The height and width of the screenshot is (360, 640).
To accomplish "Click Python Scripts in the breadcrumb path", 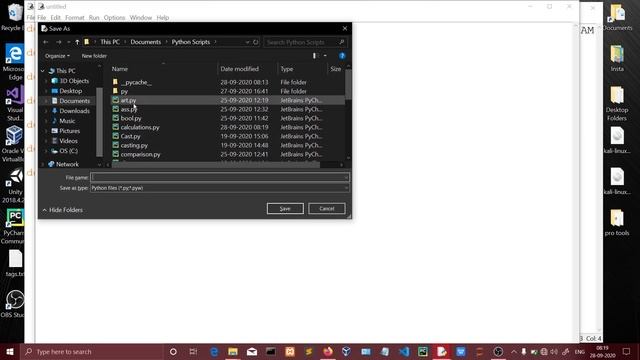I will coord(191,42).
